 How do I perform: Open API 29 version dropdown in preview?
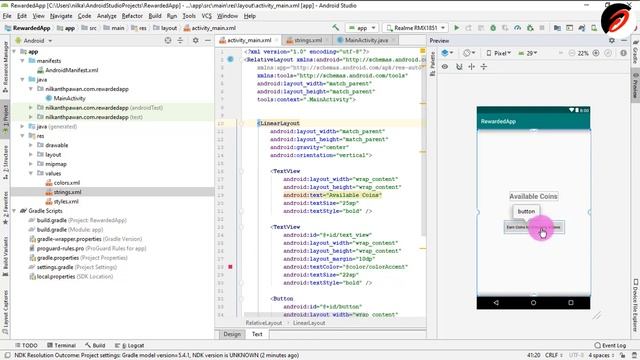point(527,53)
